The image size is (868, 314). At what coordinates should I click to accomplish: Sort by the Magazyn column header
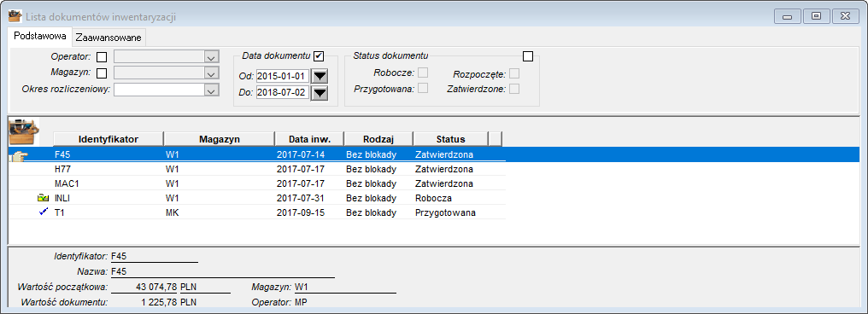click(x=220, y=139)
